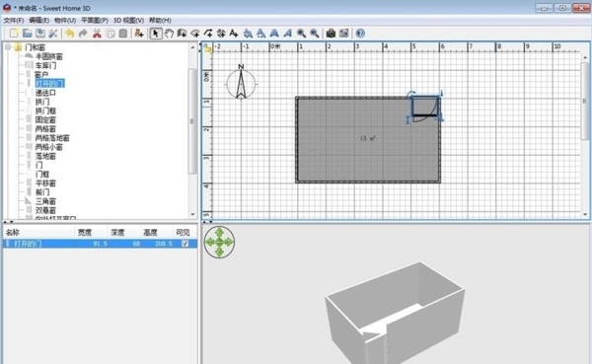Click the Zoom in magnifier icon

(301, 34)
